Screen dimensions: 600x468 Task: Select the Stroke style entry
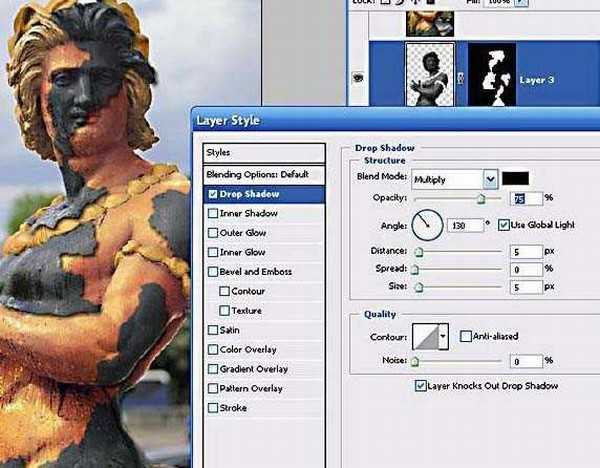click(x=212, y=408)
